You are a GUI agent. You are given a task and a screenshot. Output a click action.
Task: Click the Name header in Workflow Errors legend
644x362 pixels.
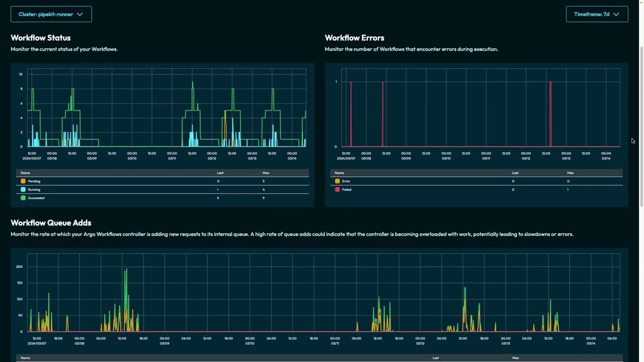(339, 173)
